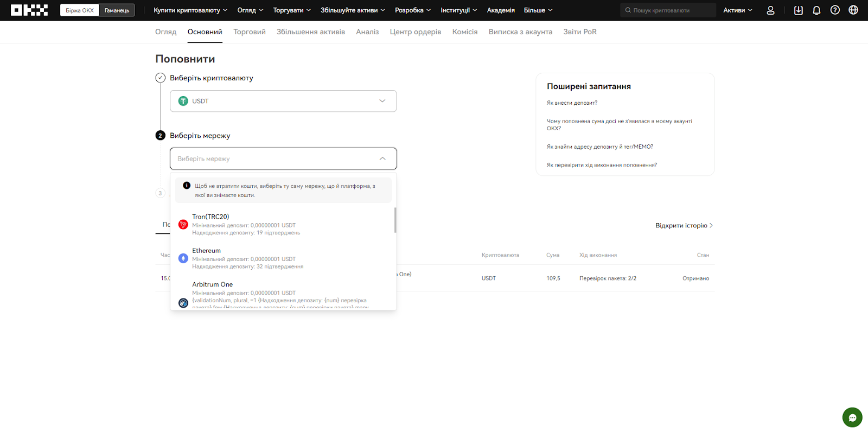Click Перевірок пакета: 2/2 cell
868x432 pixels.
tap(608, 278)
